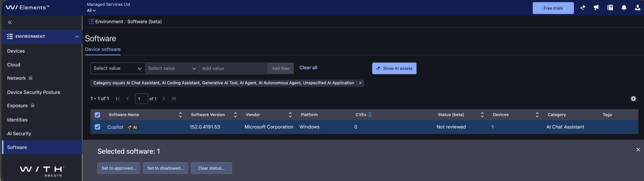Go to the first page of results
644x181 pixels.
tap(118, 99)
